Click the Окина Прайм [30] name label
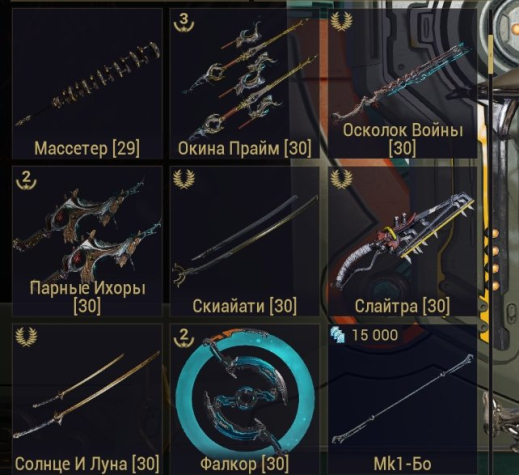The height and width of the screenshot is (475, 519). click(244, 148)
